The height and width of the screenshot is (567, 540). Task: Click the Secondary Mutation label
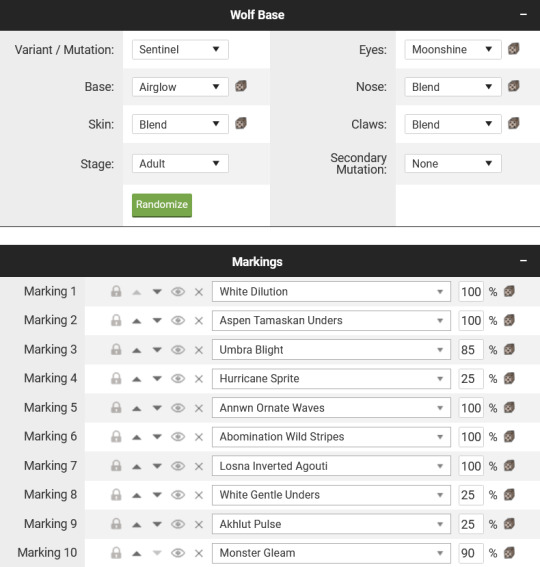coord(358,163)
